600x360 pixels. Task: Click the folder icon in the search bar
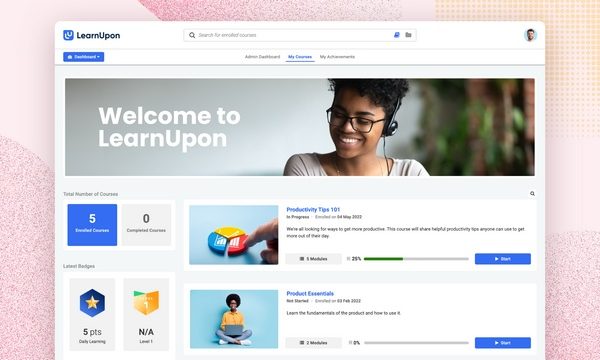coord(408,35)
